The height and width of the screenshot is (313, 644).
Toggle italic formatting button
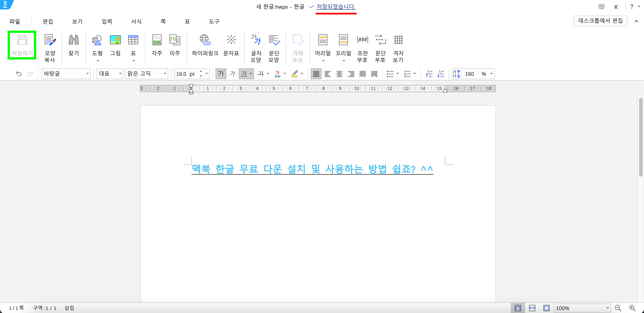point(233,74)
